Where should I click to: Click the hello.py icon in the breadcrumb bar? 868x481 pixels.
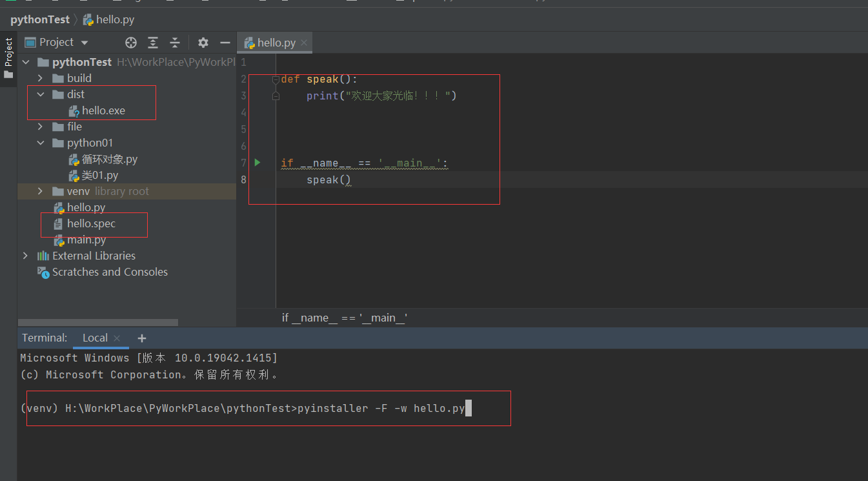pyautogui.click(x=88, y=19)
